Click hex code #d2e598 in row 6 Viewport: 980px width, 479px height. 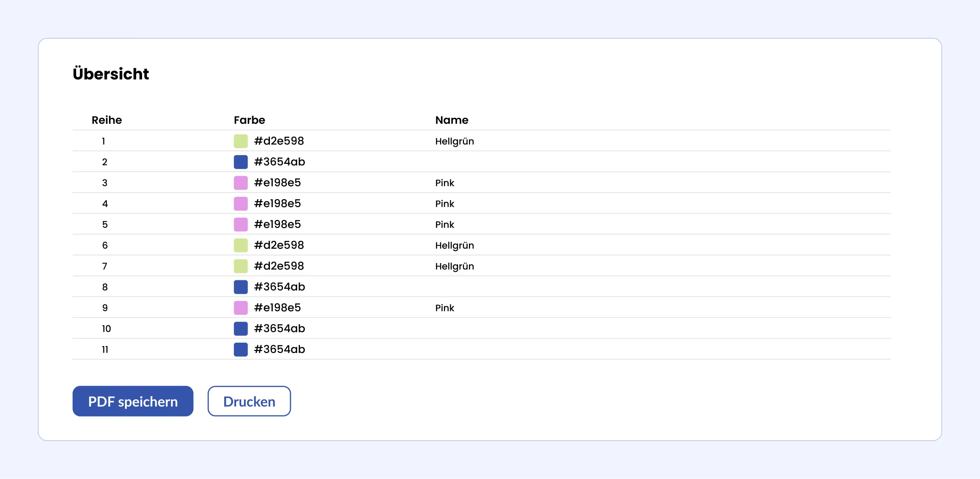pos(279,245)
